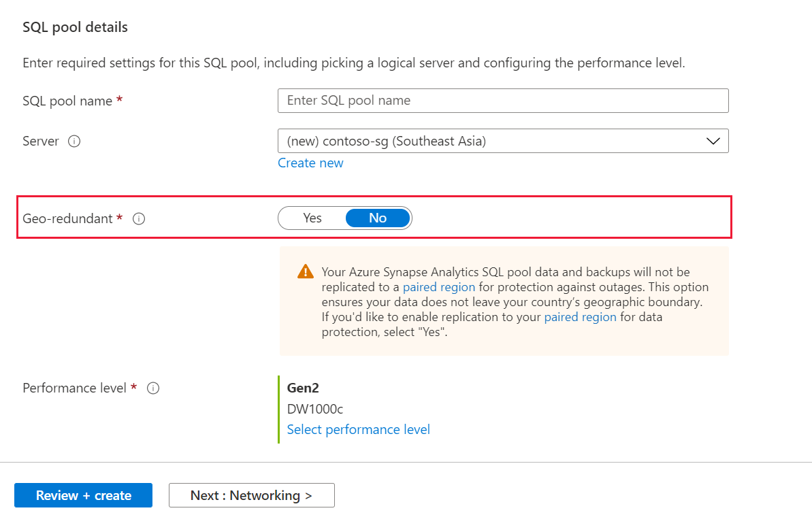Click the SQL pool name label
This screenshot has height=517, width=812.
click(x=67, y=101)
